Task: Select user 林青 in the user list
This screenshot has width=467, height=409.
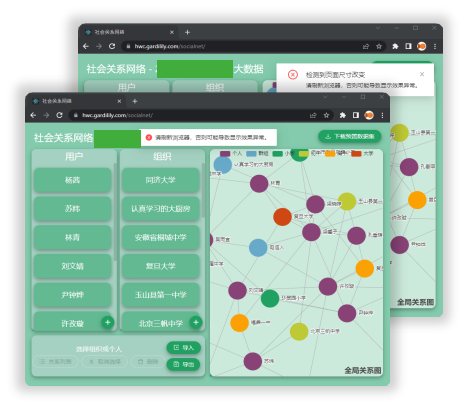Action: pos(72,237)
